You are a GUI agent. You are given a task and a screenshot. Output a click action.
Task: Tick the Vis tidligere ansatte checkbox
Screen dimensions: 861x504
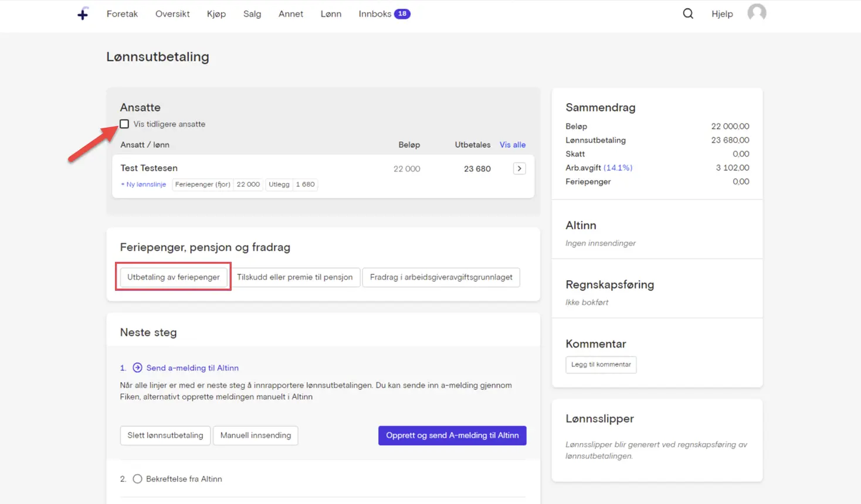click(x=124, y=124)
